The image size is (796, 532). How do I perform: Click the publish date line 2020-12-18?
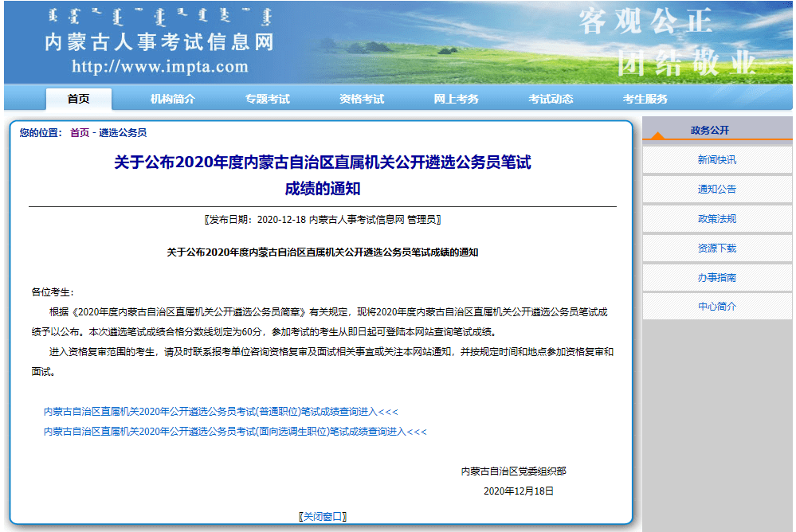point(323,220)
